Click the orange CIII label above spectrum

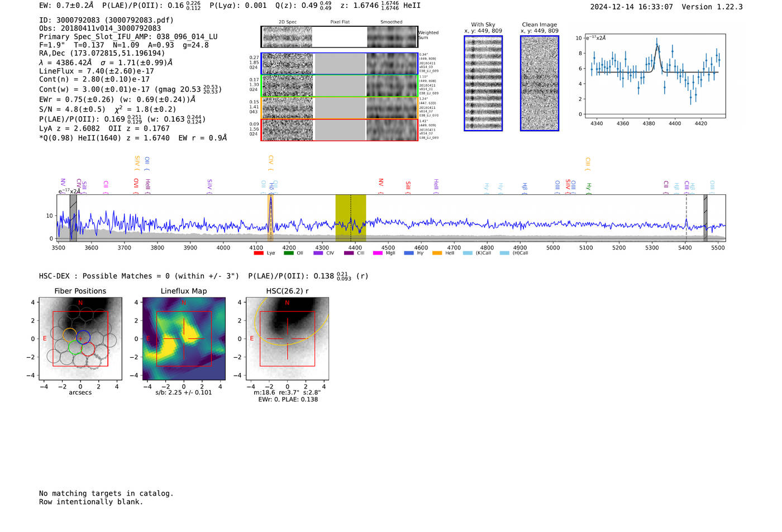(588, 163)
